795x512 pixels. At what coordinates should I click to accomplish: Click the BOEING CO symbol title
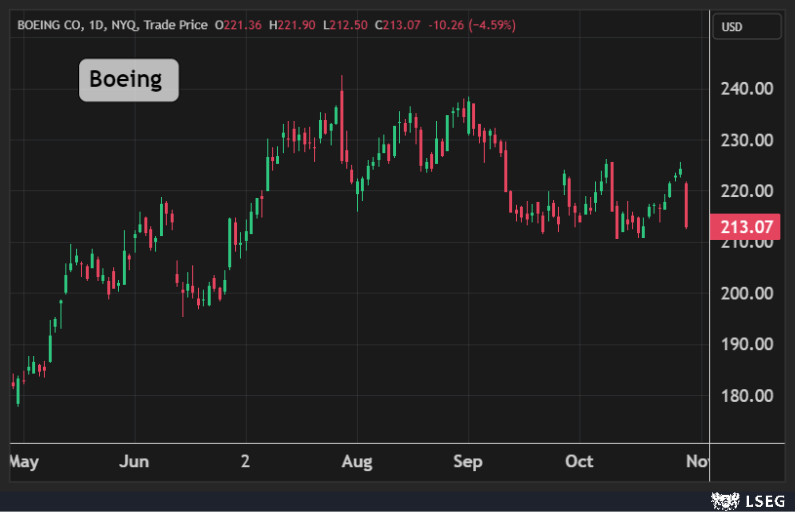[x=52, y=25]
